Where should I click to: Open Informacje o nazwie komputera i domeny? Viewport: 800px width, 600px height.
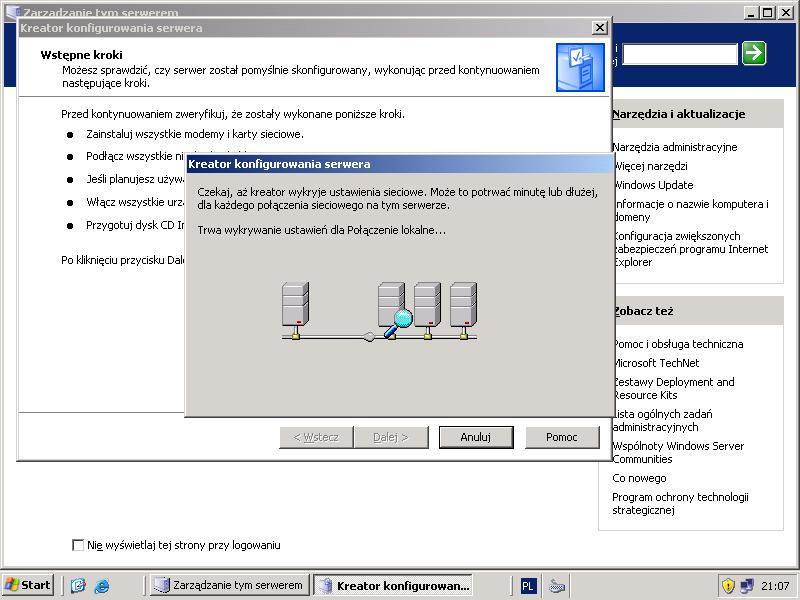pyautogui.click(x=690, y=210)
